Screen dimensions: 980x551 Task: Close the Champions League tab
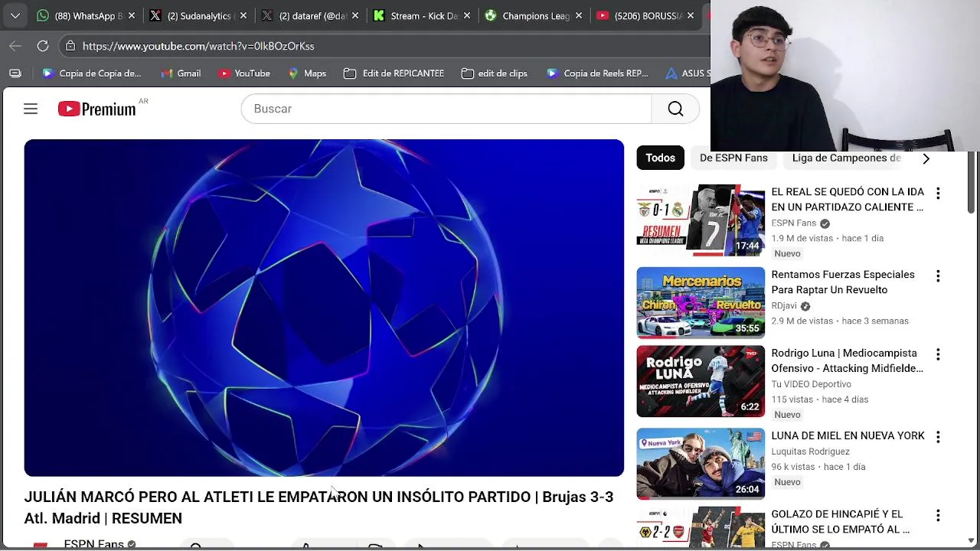579,15
